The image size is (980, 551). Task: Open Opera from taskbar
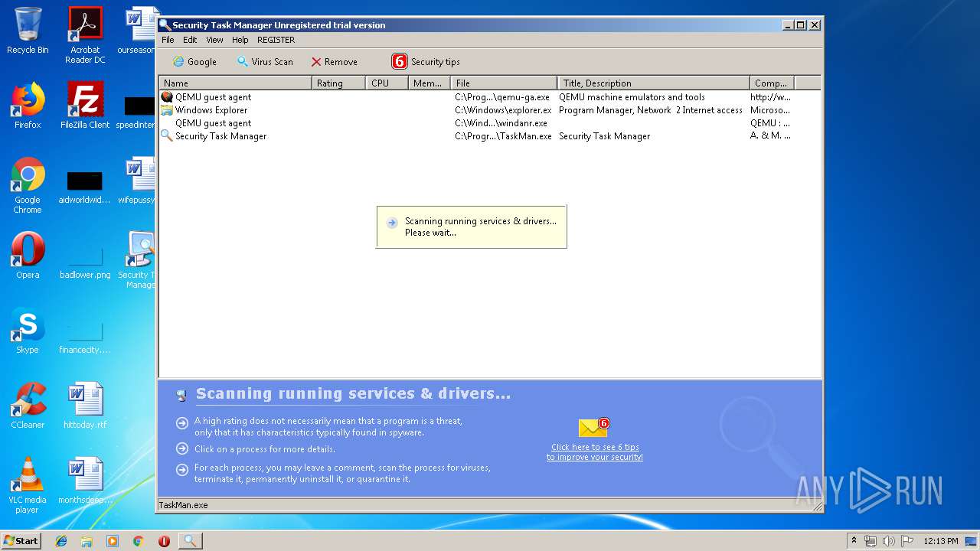[164, 541]
